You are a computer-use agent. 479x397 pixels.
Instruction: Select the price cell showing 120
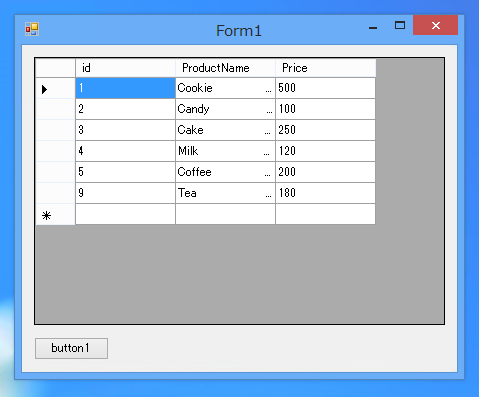(x=325, y=151)
